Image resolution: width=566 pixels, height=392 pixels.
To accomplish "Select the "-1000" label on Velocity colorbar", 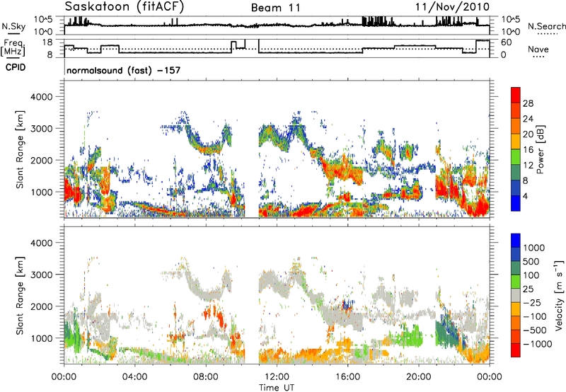I will (x=537, y=344).
